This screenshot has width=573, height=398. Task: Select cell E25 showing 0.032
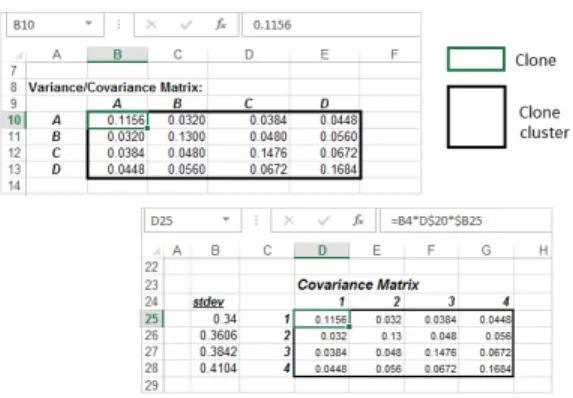click(x=377, y=319)
